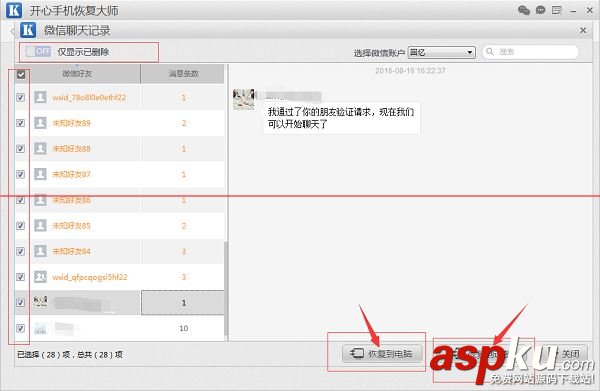Click the message count 10 in the last row
Image resolution: width=600 pixels, height=391 pixels.
point(184,328)
